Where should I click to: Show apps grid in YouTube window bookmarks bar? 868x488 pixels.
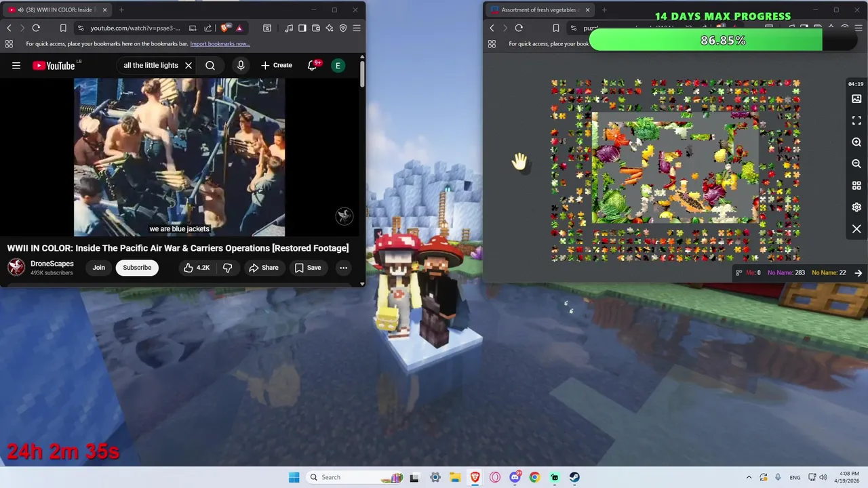pos(9,44)
